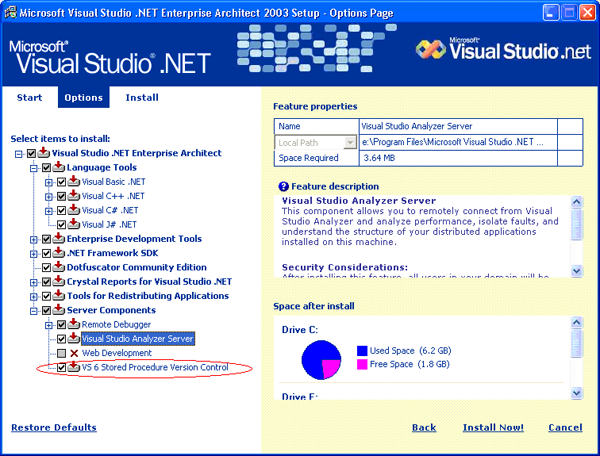Click the install icon for .NET Framework SDK
Image resolution: width=600 pixels, height=456 pixels.
[x=58, y=253]
